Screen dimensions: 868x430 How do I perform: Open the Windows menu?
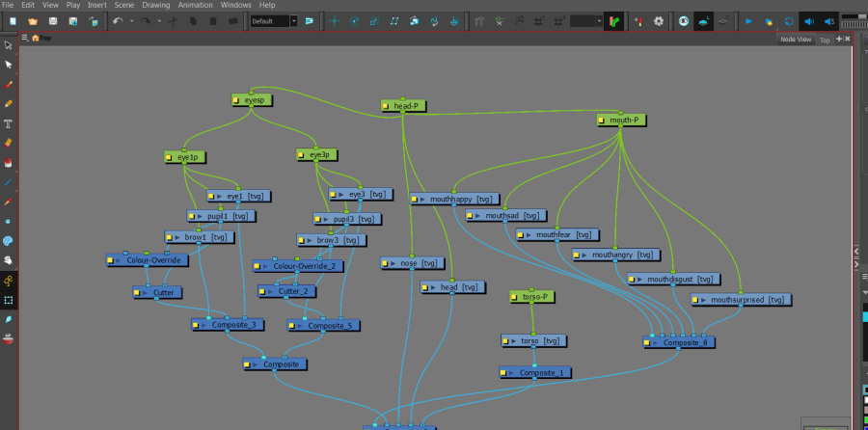coord(236,5)
